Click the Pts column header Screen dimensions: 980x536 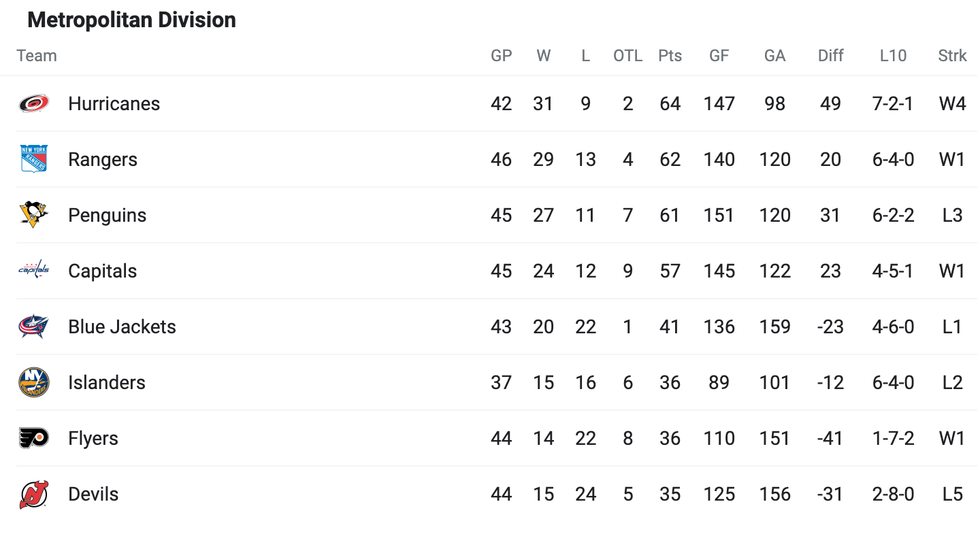(670, 56)
